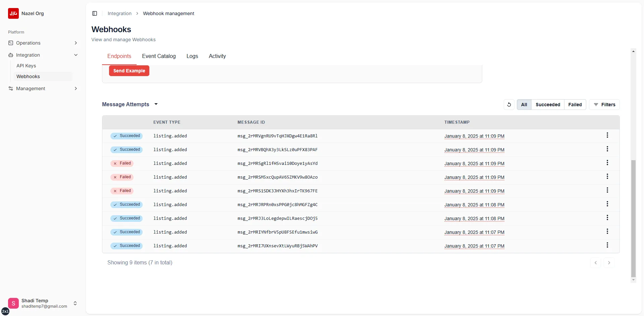This screenshot has height=316, width=644.
Task: Click the Integration sidebar icon
Action: [x=11, y=55]
